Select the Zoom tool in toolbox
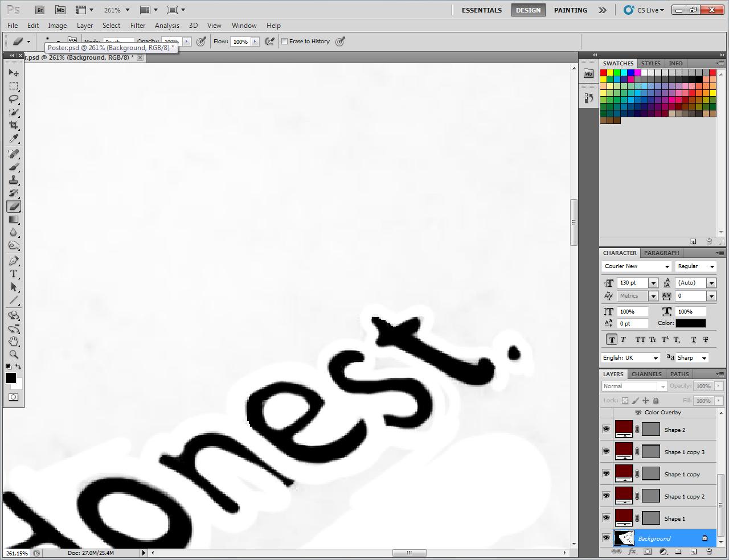 click(x=14, y=354)
